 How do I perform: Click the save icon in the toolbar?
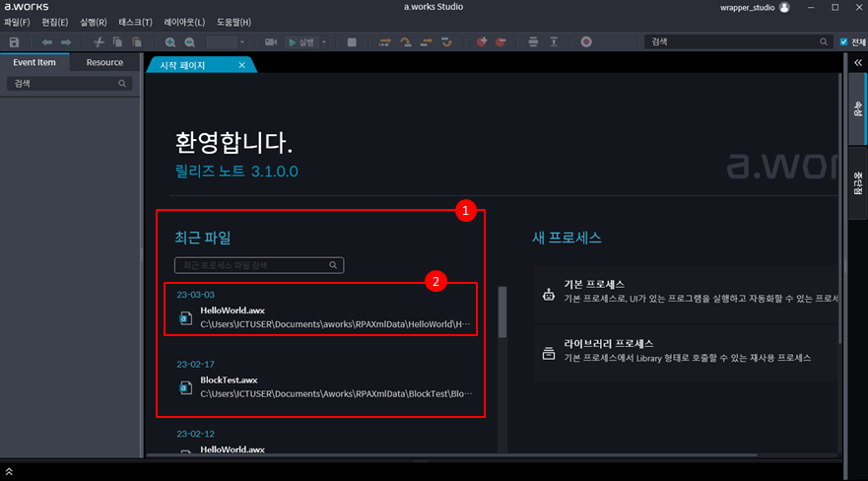point(15,42)
